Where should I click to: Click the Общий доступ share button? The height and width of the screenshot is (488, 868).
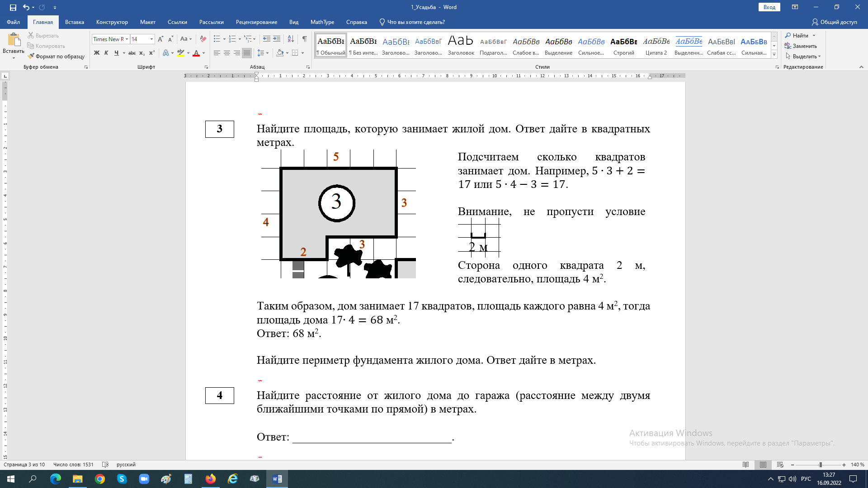click(x=835, y=22)
